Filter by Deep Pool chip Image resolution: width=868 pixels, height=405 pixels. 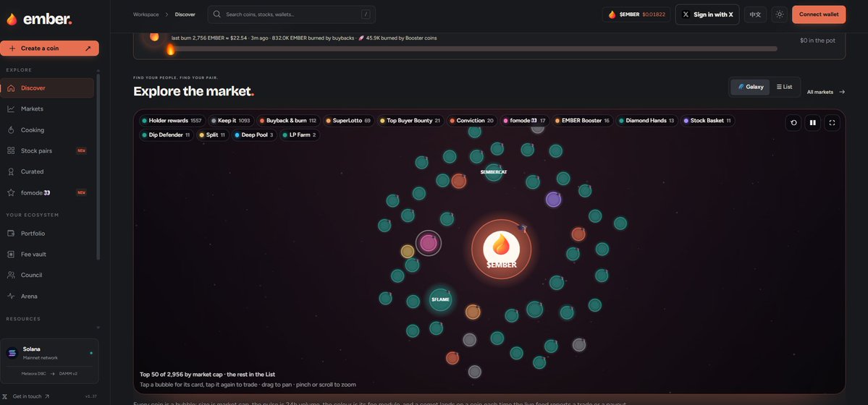pyautogui.click(x=255, y=135)
